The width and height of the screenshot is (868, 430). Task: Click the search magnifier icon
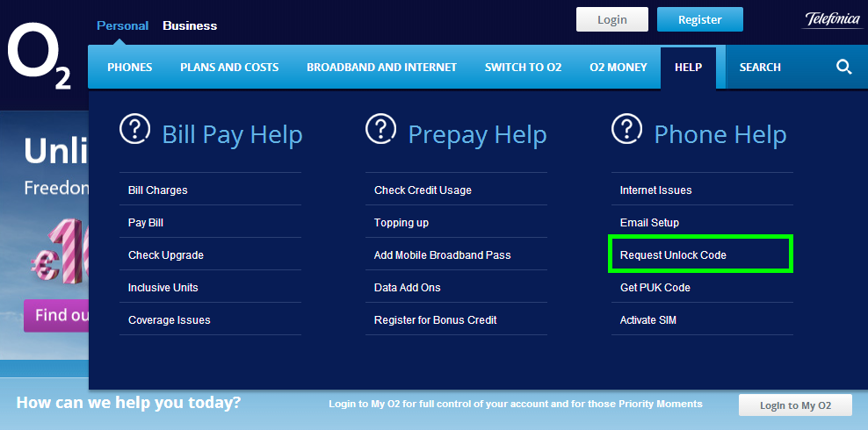843,68
